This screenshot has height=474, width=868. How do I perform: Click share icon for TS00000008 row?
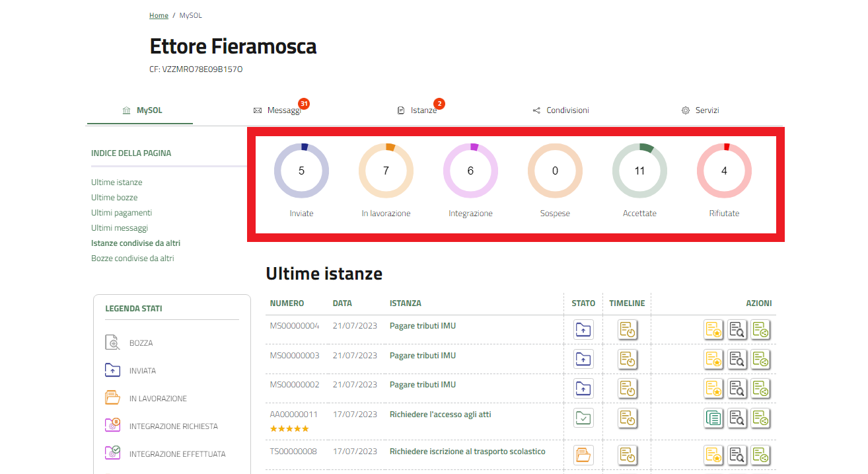click(760, 455)
